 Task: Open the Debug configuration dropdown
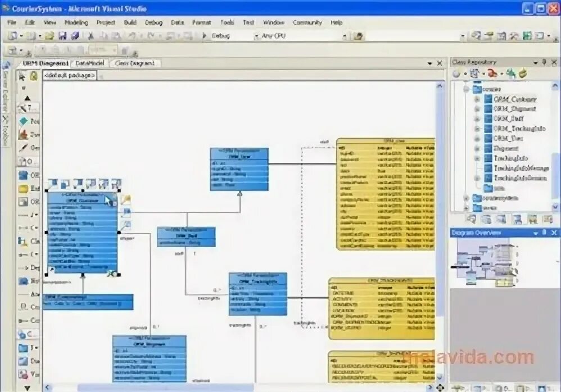pos(256,36)
